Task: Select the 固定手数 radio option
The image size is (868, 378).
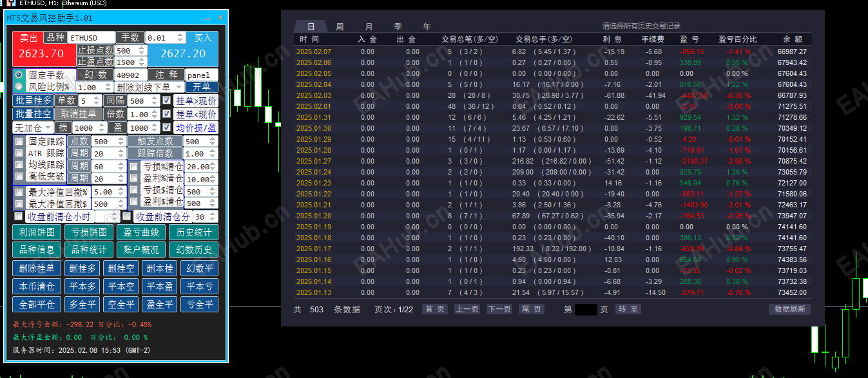Action: point(19,75)
